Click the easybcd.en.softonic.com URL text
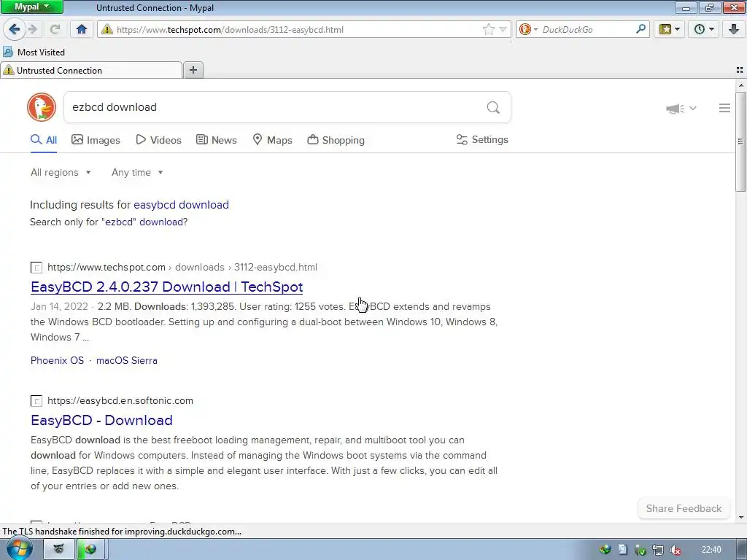 pyautogui.click(x=120, y=400)
